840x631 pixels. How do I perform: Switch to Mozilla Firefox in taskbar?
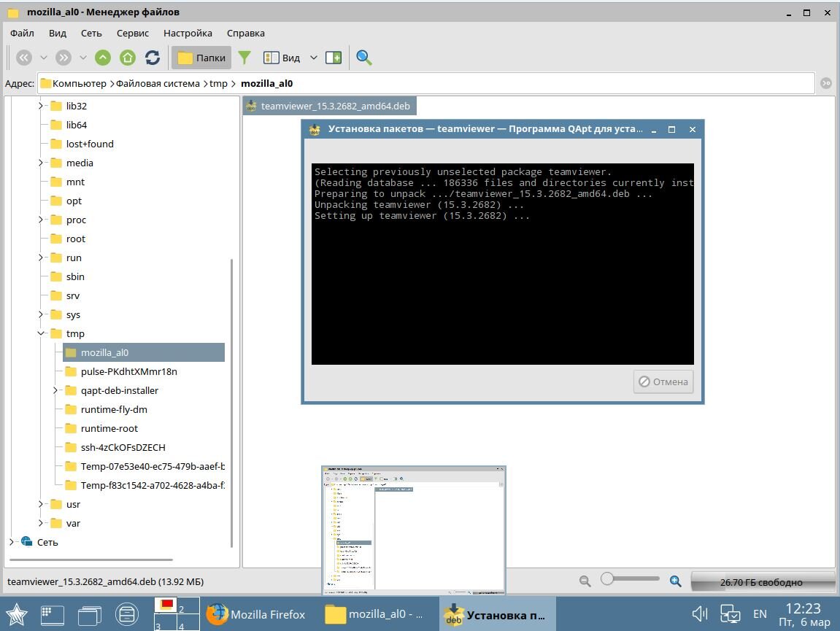pyautogui.click(x=256, y=614)
